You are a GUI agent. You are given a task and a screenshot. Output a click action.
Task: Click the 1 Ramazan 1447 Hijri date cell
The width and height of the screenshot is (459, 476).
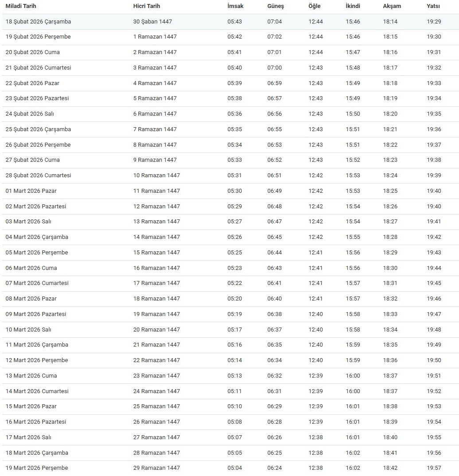[x=155, y=37]
